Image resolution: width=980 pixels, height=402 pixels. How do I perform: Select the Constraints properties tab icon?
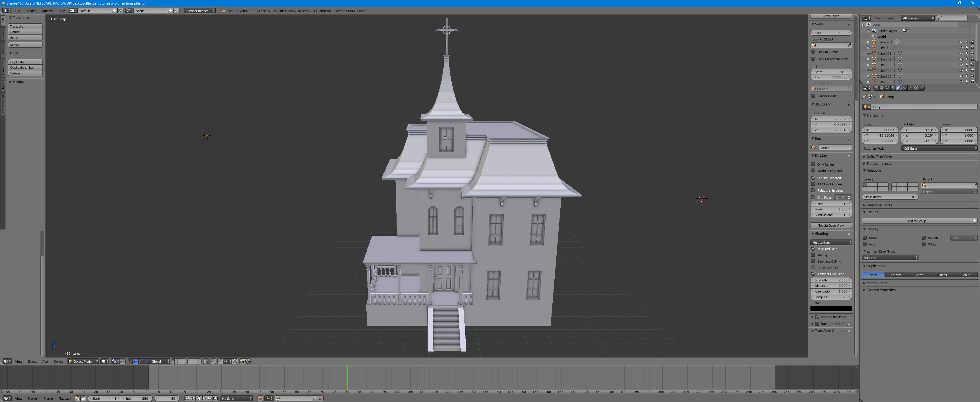[x=905, y=88]
